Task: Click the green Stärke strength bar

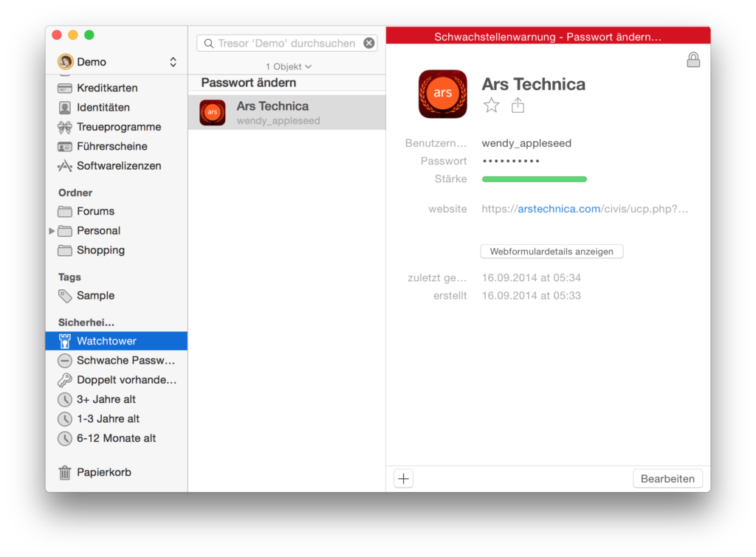Action: click(x=535, y=179)
